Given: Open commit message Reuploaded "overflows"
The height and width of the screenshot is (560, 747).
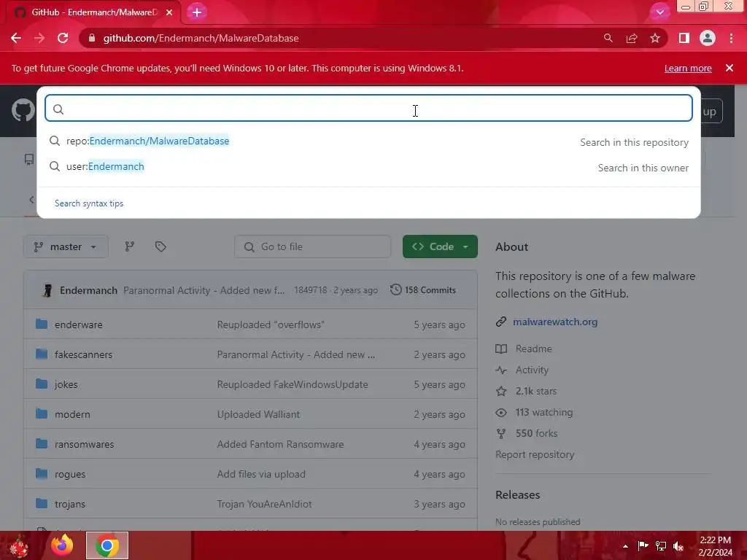Looking at the screenshot, I should point(271,324).
